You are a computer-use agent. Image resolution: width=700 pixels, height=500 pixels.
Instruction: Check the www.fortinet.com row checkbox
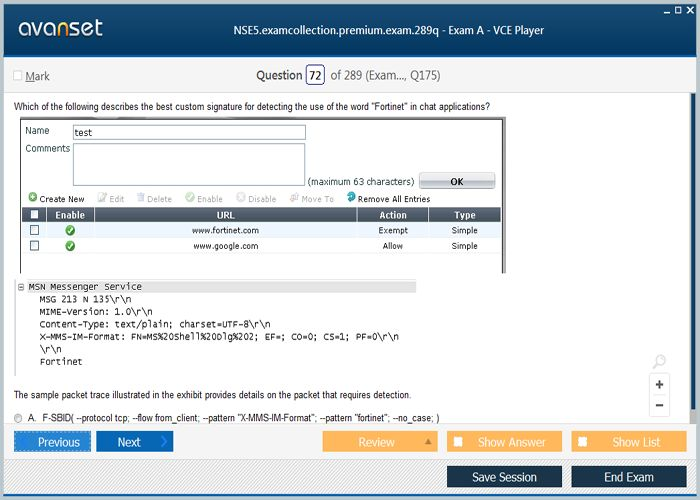click(x=35, y=230)
